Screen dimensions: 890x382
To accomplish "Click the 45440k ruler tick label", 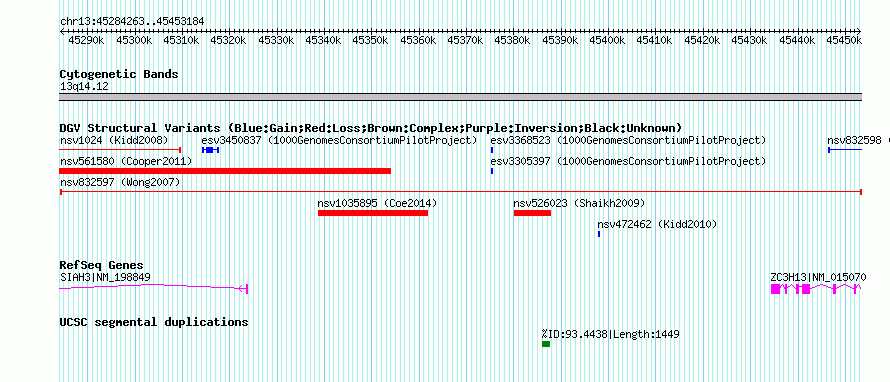I will (x=797, y=40).
